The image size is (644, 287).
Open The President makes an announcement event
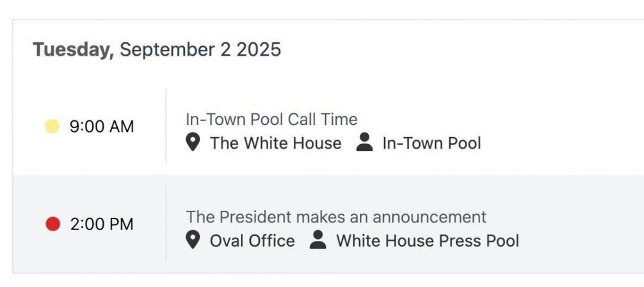pos(336,217)
